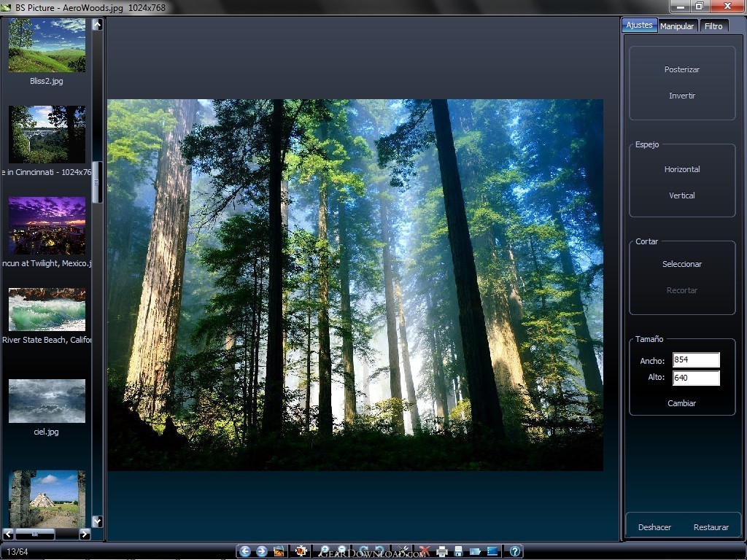This screenshot has height=560, width=747.
Task: Open the picture folder icon in the toolbar
Action: pyautogui.click(x=279, y=551)
